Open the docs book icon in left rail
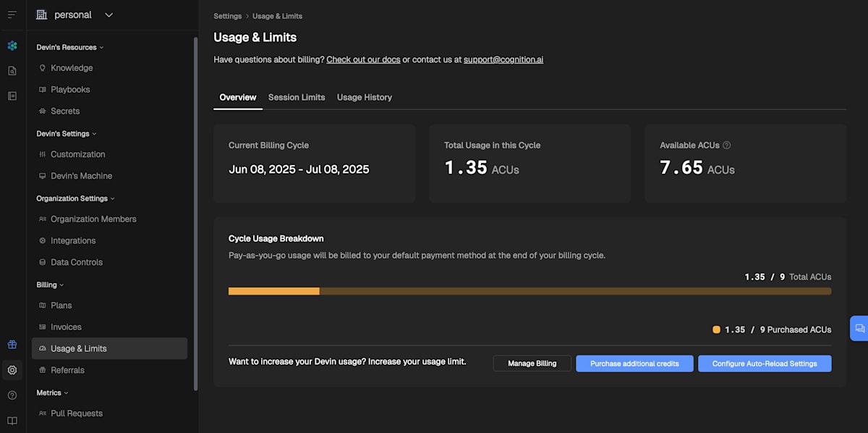Screen dimensions: 868x433 pyautogui.click(x=12, y=421)
